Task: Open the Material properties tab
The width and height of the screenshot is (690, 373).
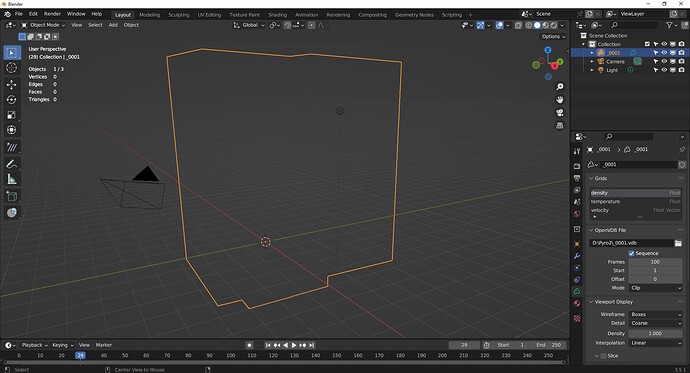Action: pos(577,303)
